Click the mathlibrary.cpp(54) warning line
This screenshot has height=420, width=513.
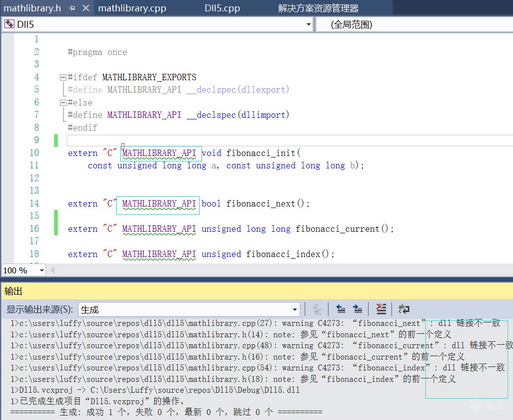click(x=257, y=368)
